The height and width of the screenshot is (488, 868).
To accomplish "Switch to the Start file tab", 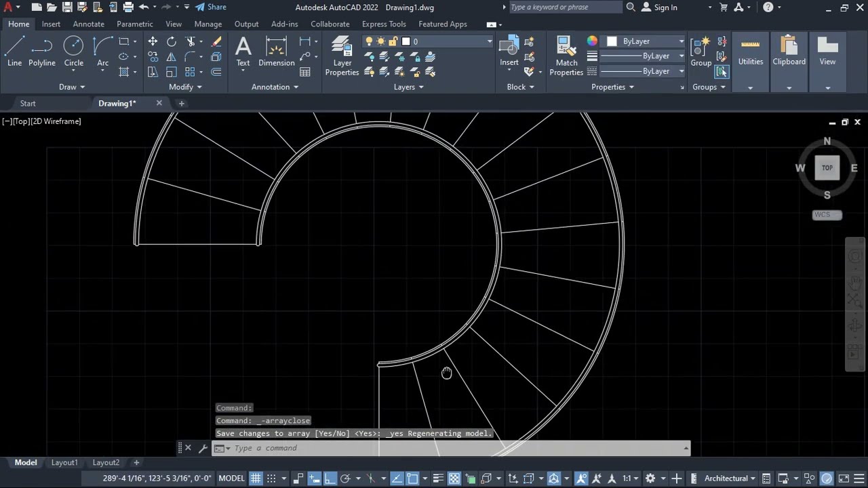I will [28, 103].
